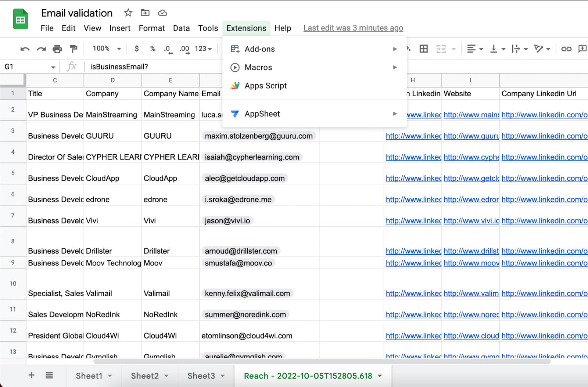The image size is (588, 387).
Task: Click the http://www.vivi.io website link
Action: click(471, 221)
